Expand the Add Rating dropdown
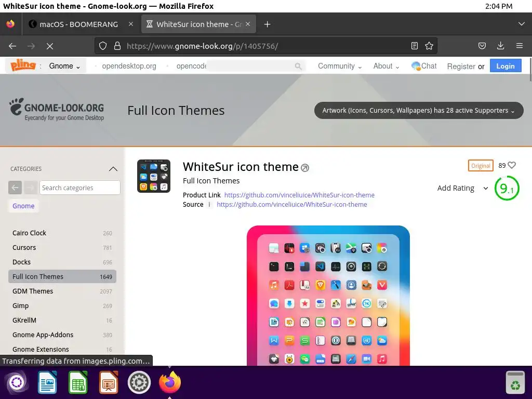 pos(463,188)
